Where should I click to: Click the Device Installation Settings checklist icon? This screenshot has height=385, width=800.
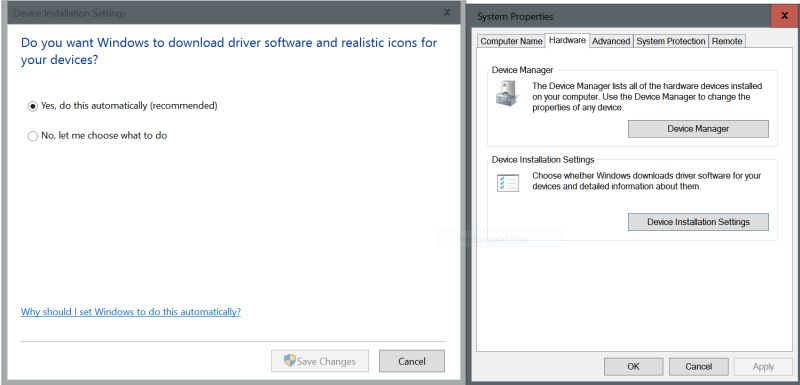click(x=508, y=183)
